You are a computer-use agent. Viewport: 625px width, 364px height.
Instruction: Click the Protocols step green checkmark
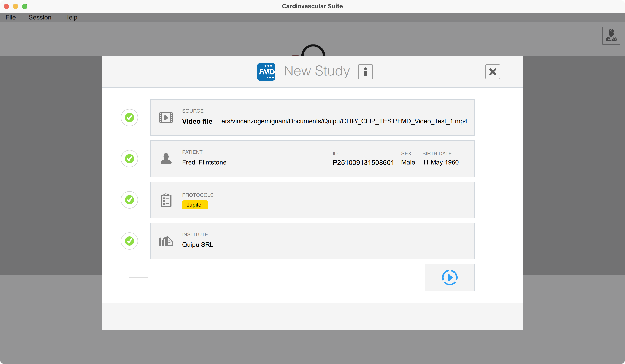[129, 200]
